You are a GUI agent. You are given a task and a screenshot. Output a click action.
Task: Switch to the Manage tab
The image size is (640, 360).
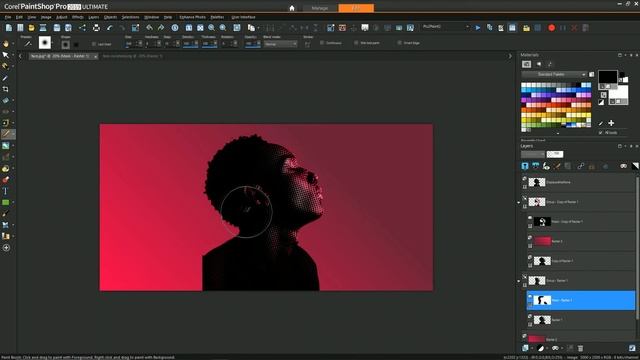pos(320,8)
